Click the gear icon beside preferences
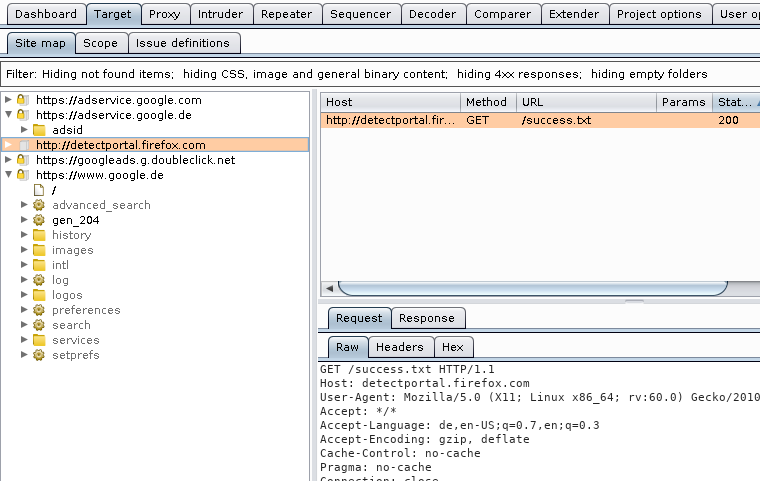Screen dimensions: 760x481 [x=39, y=310]
